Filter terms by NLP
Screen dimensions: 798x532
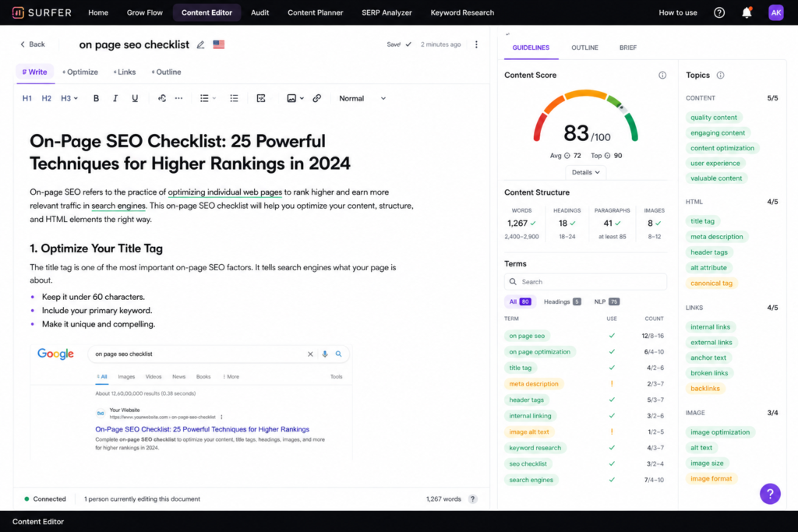(606, 301)
